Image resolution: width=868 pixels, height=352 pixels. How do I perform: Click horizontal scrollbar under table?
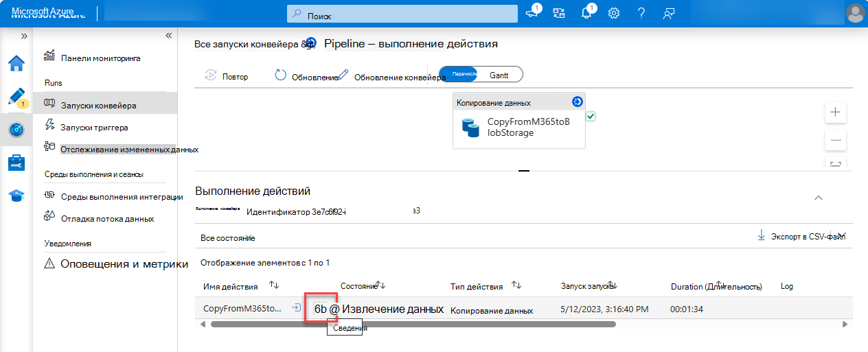pyautogui.click(x=413, y=324)
